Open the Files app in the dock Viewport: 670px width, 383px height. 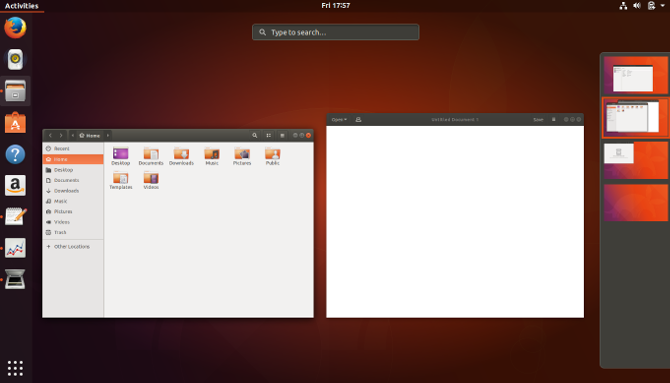(x=15, y=91)
